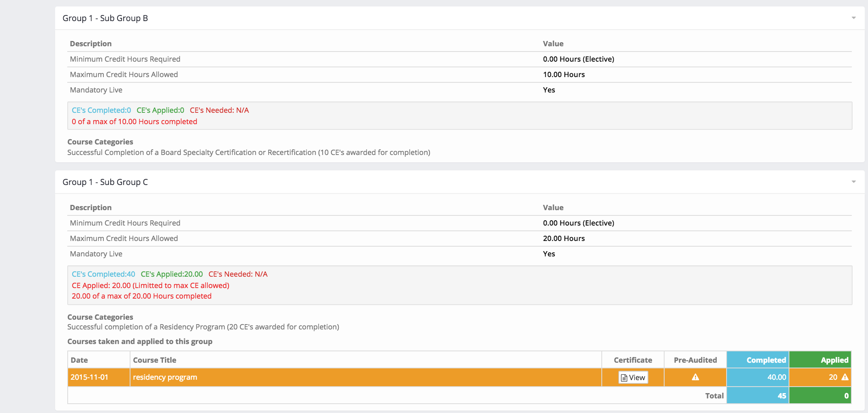Select the 20.00 Hours maximum value in Sub Group C
Image resolution: width=868 pixels, height=413 pixels.
(x=564, y=239)
